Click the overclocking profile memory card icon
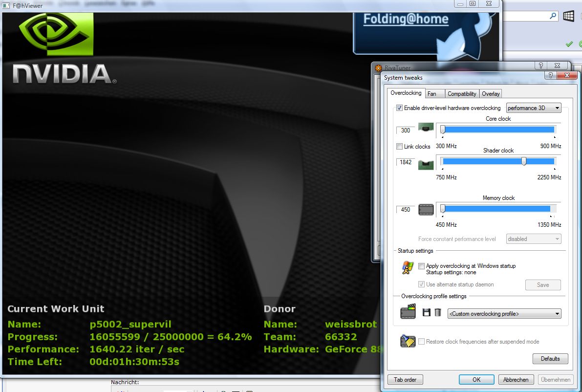The width and height of the screenshot is (582, 392). coord(408,311)
